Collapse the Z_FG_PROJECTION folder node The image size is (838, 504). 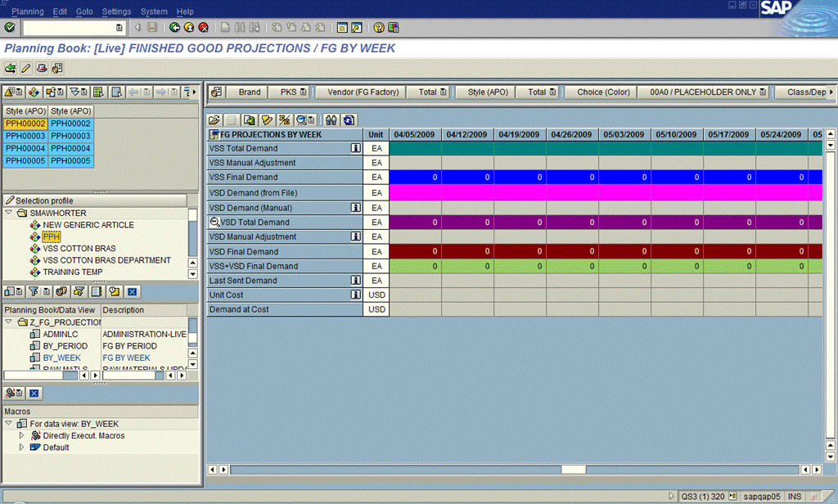pyautogui.click(x=8, y=322)
